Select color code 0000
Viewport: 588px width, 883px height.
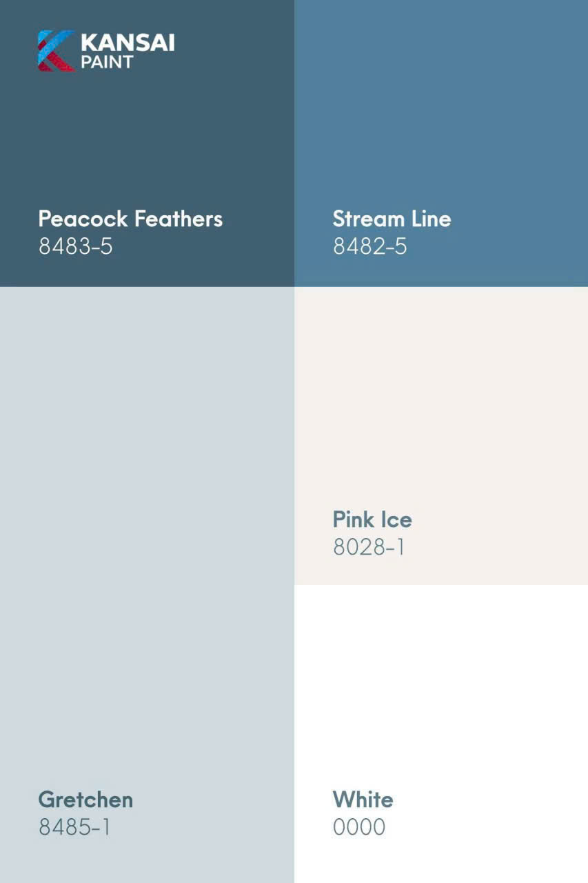358,827
